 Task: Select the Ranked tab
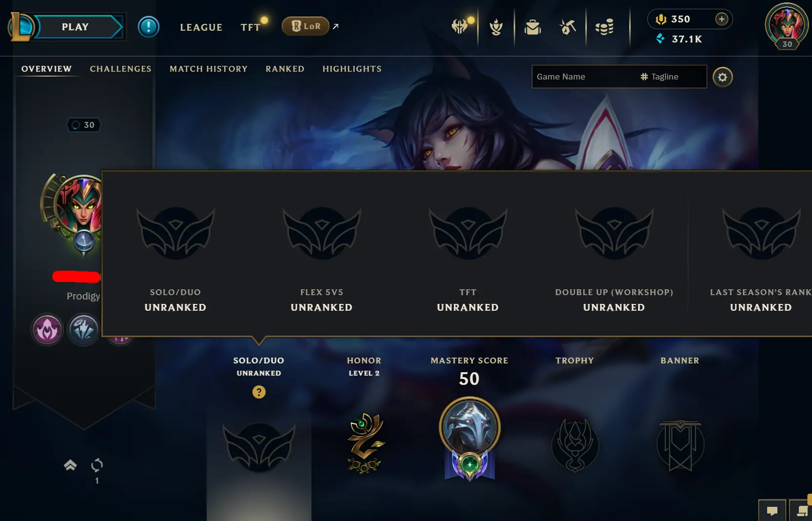[x=285, y=69]
